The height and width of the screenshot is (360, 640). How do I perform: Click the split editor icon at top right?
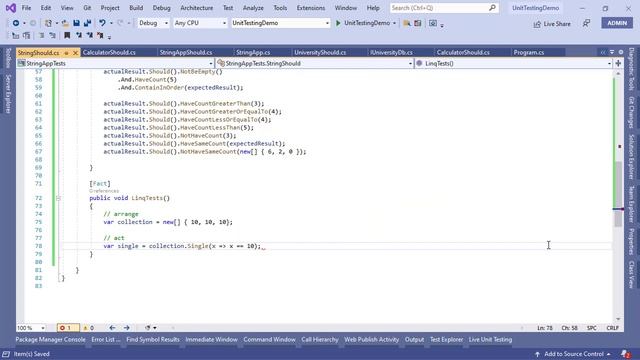(618, 63)
